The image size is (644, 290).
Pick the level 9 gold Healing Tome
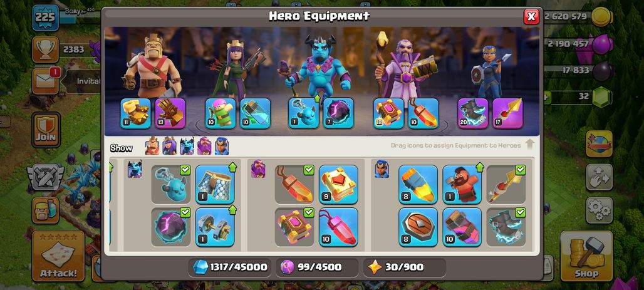pos(338,184)
